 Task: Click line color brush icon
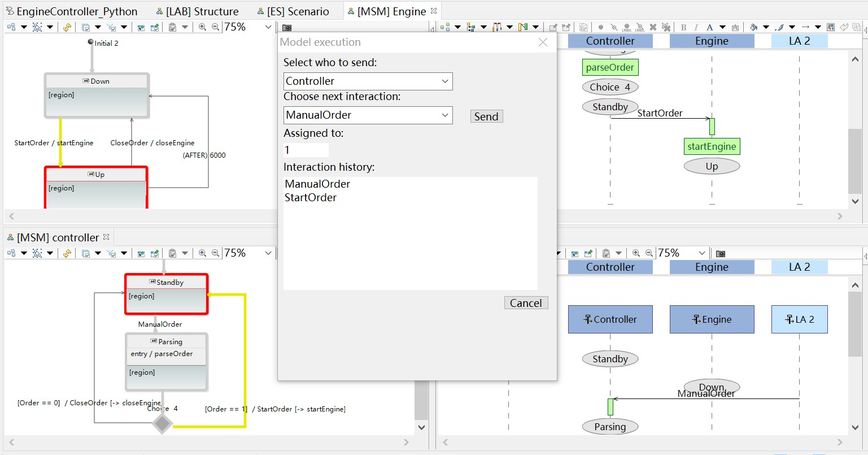[x=779, y=27]
